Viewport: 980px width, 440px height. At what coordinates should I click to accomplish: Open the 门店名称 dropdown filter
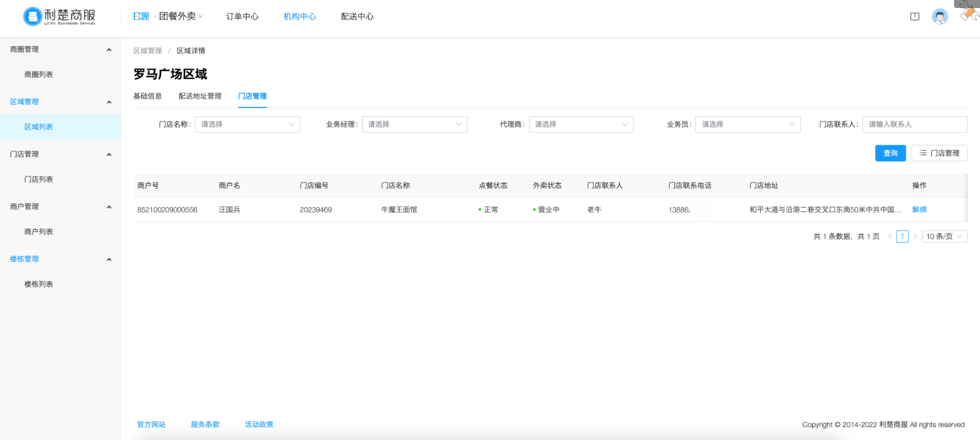pyautogui.click(x=247, y=124)
